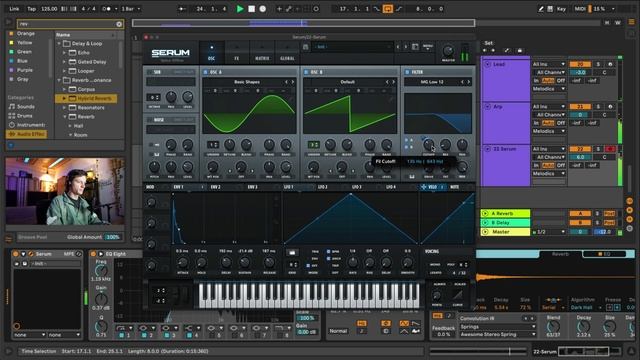Select the LFO 1 tab in Serum
The height and width of the screenshot is (360, 640).
pyautogui.click(x=289, y=187)
